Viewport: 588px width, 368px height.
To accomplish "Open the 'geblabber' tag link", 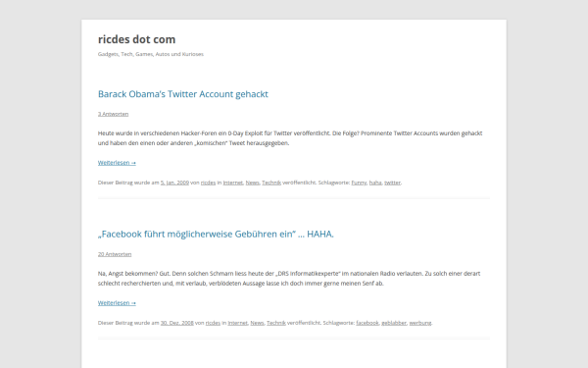I will [x=394, y=323].
